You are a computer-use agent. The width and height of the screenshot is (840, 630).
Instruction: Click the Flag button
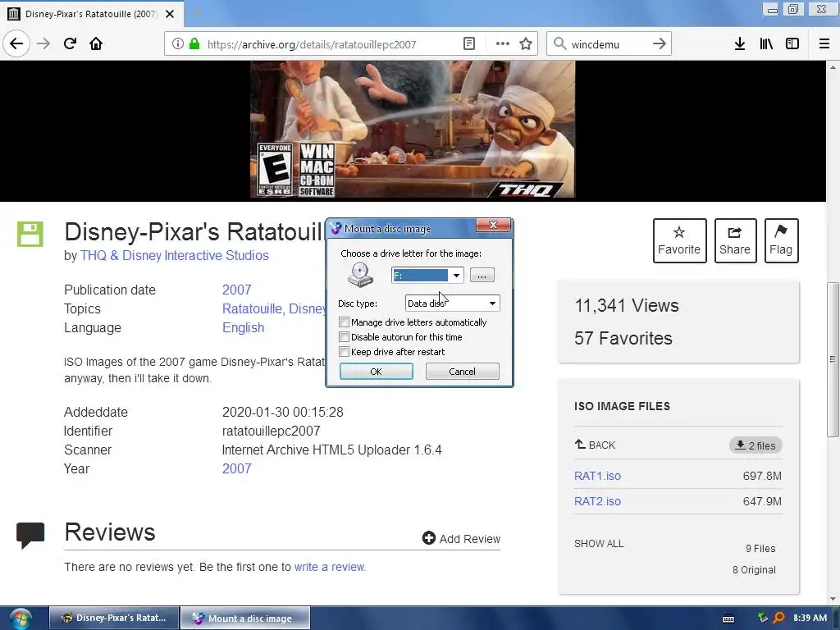pos(781,240)
